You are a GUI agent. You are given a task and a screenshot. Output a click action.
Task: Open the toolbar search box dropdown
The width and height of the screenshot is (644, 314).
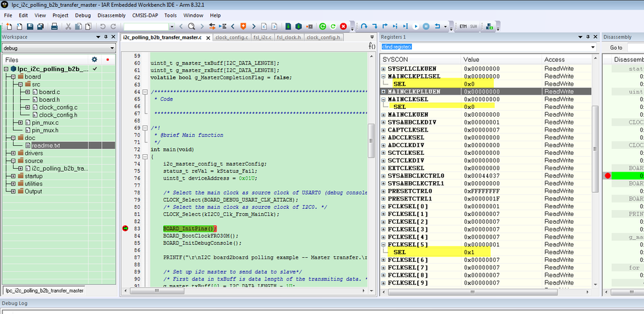[171, 26]
